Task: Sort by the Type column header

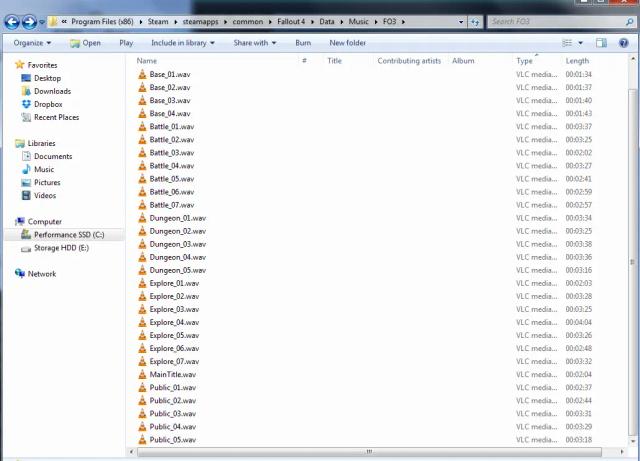Action: 524,61
